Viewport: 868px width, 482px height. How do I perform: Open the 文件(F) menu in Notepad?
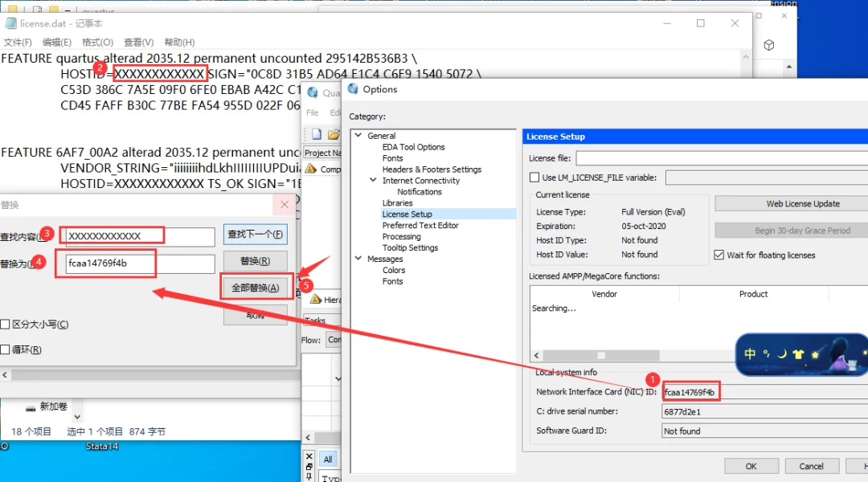point(17,42)
